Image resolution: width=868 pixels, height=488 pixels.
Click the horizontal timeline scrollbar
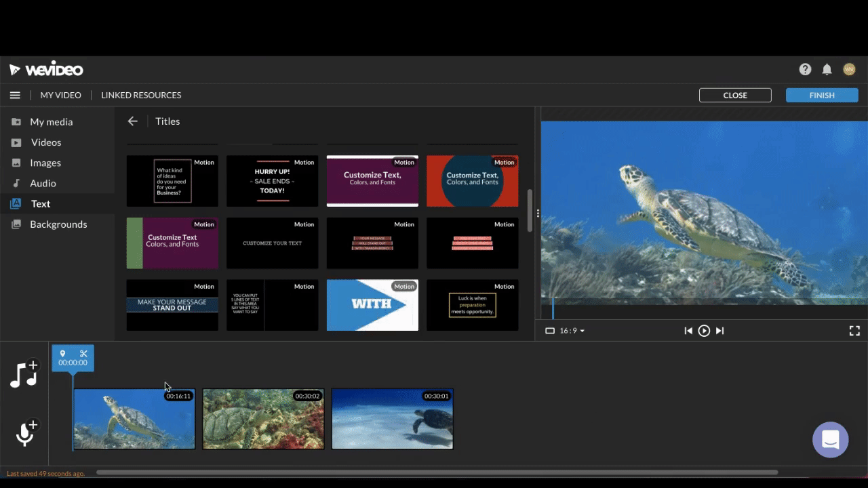[437, 472]
